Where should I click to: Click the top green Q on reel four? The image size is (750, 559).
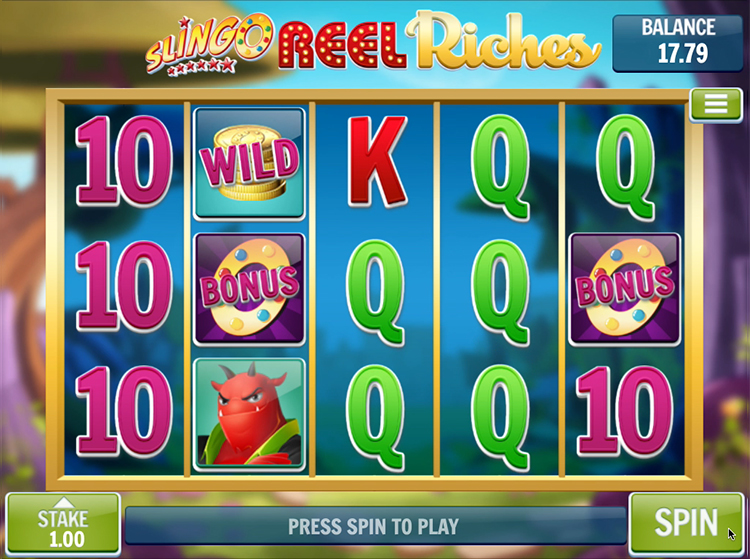tap(500, 166)
